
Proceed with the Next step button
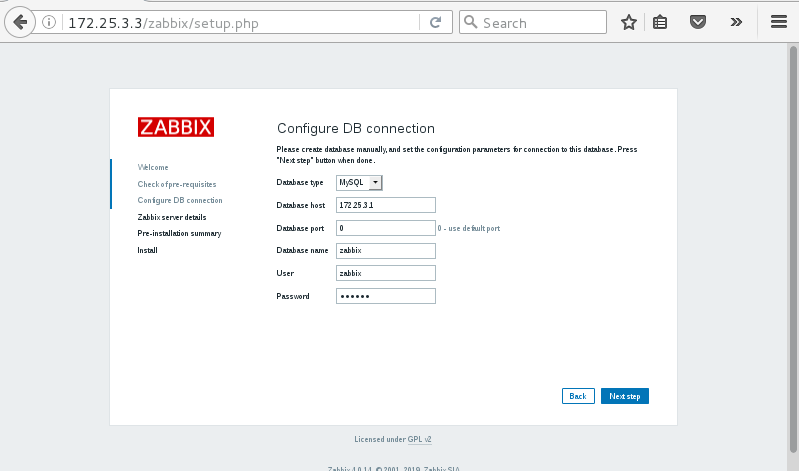(625, 396)
